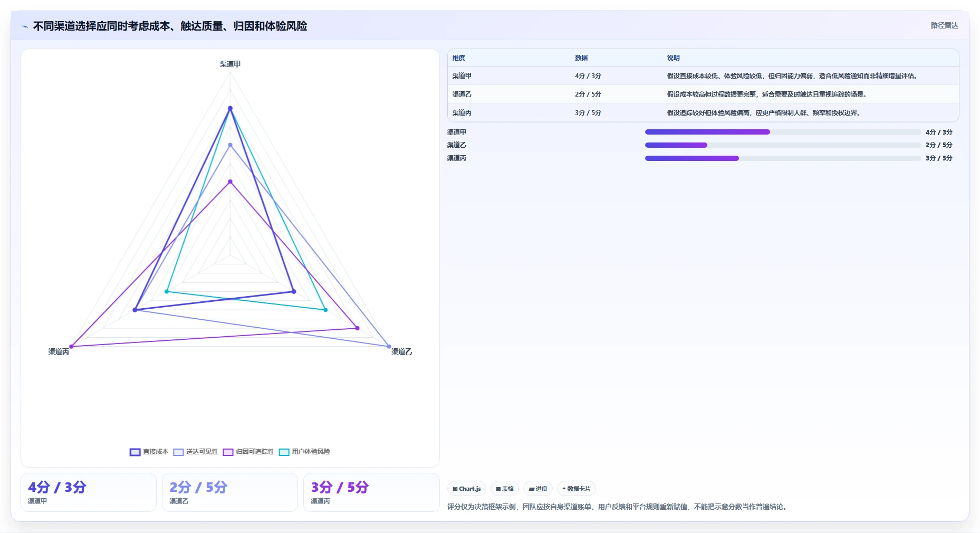This screenshot has width=980, height=533.
Task: Click the 渠道丙 description starting 假设追踪较好
Action: 764,113
